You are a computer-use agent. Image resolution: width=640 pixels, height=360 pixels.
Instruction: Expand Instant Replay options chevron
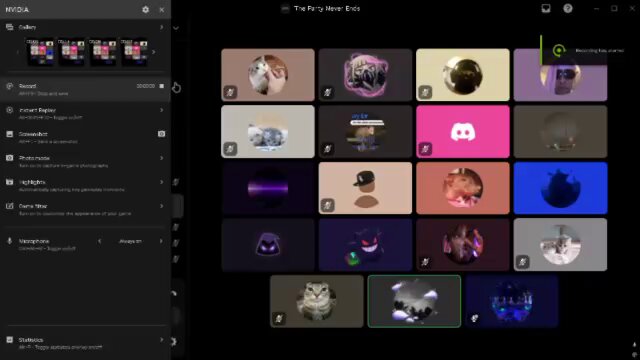coord(162,110)
